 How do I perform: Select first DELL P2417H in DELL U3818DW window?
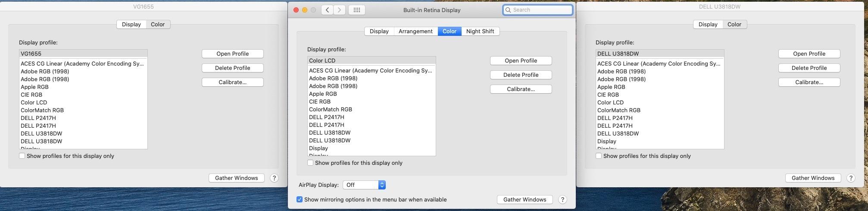tap(660, 118)
